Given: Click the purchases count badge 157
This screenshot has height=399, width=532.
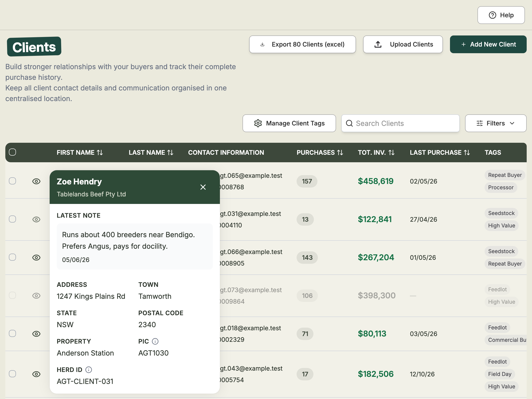Looking at the screenshot, I should 307,181.
